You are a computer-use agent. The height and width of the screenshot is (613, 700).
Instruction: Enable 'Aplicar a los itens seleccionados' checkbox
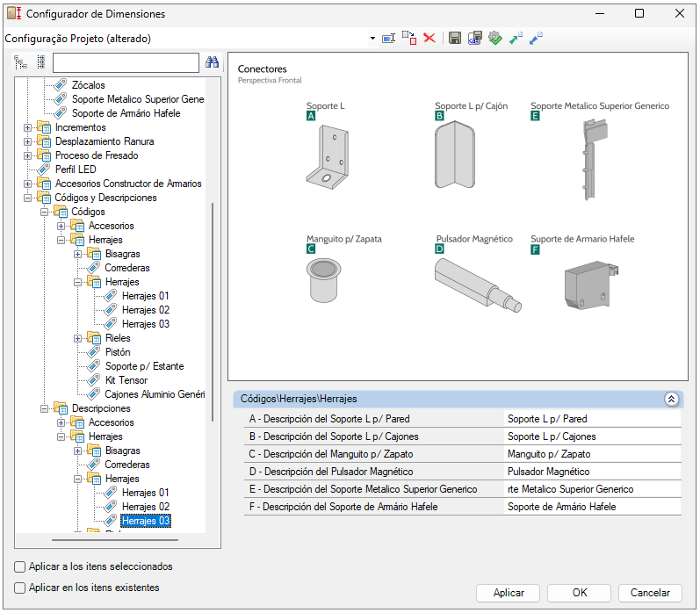coord(19,567)
